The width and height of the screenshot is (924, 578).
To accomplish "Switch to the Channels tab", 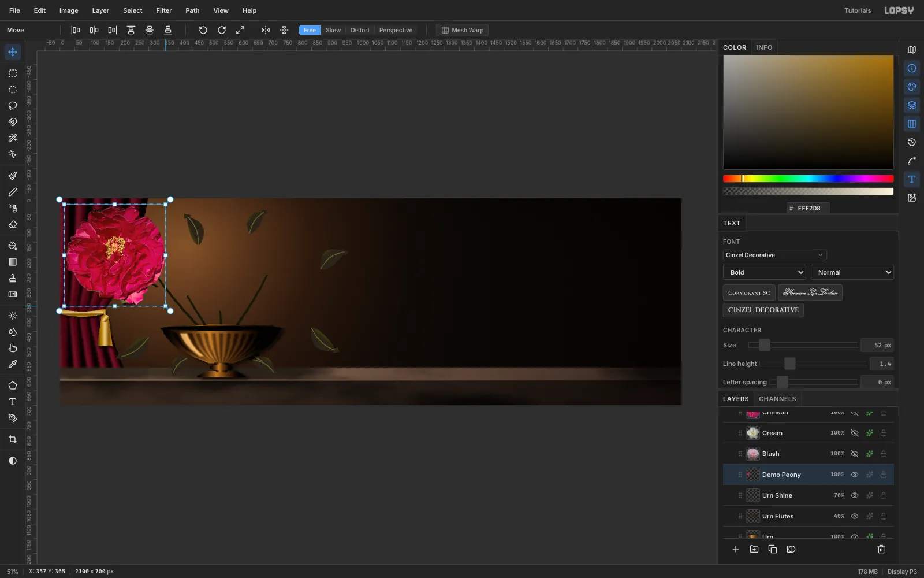I will click(777, 399).
